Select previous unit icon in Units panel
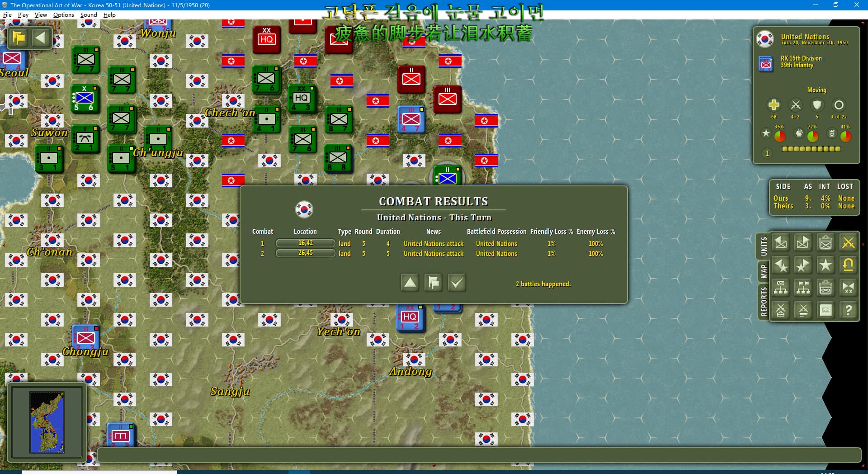868x474 pixels. point(781,243)
